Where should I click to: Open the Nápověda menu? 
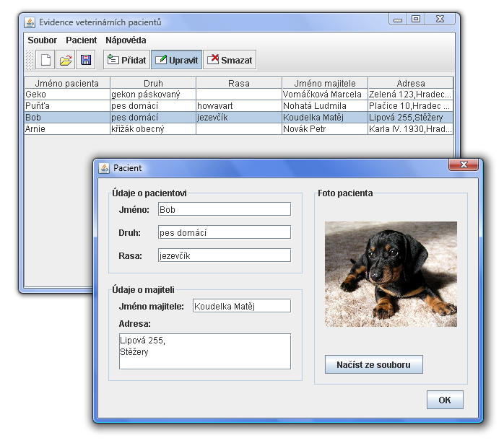(126, 40)
